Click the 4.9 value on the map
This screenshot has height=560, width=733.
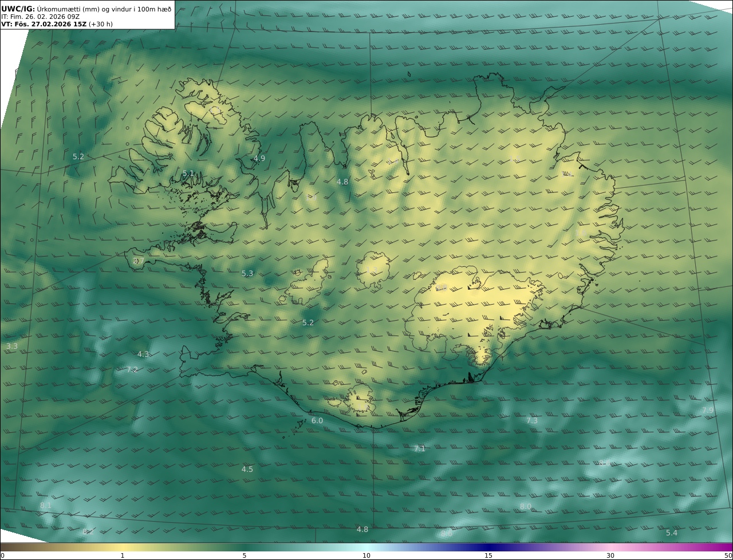259,158
